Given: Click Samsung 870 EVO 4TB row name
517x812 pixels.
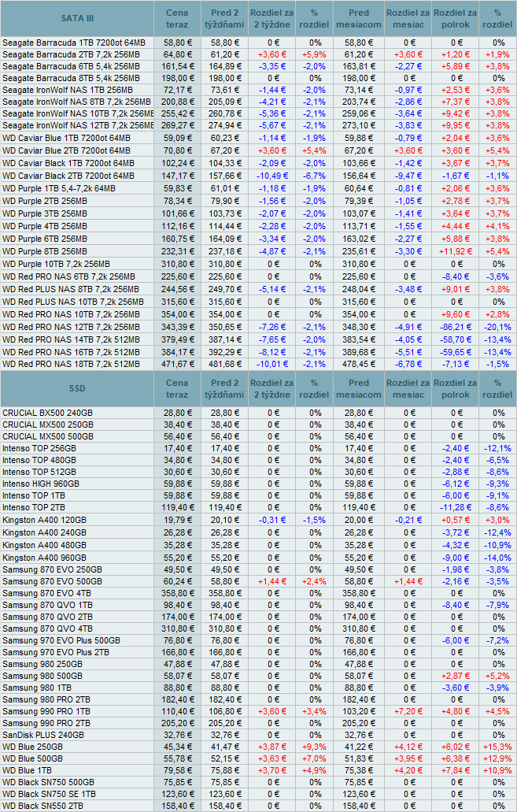Looking at the screenshot, I should [x=46, y=594].
